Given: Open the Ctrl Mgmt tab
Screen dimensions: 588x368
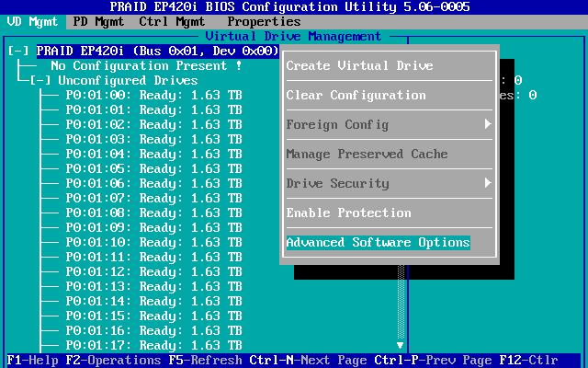Looking at the screenshot, I should (x=172, y=22).
